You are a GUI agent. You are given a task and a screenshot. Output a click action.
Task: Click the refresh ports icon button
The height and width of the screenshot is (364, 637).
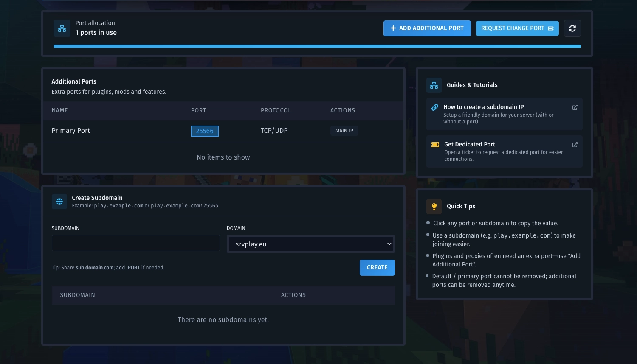pyautogui.click(x=572, y=28)
